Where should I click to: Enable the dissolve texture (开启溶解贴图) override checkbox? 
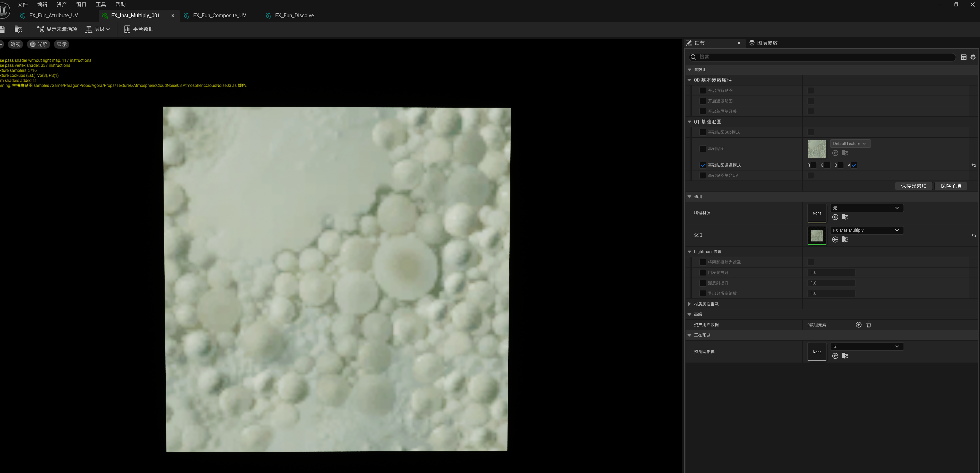pyautogui.click(x=703, y=90)
